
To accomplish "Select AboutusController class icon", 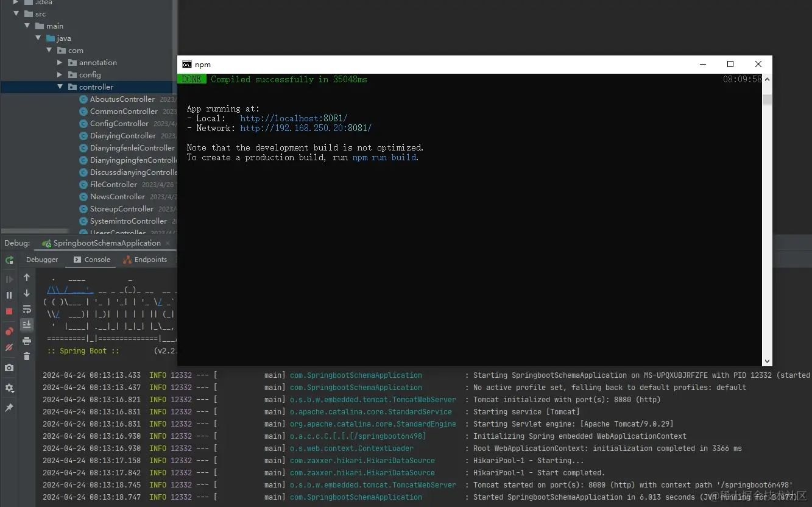I will point(84,99).
